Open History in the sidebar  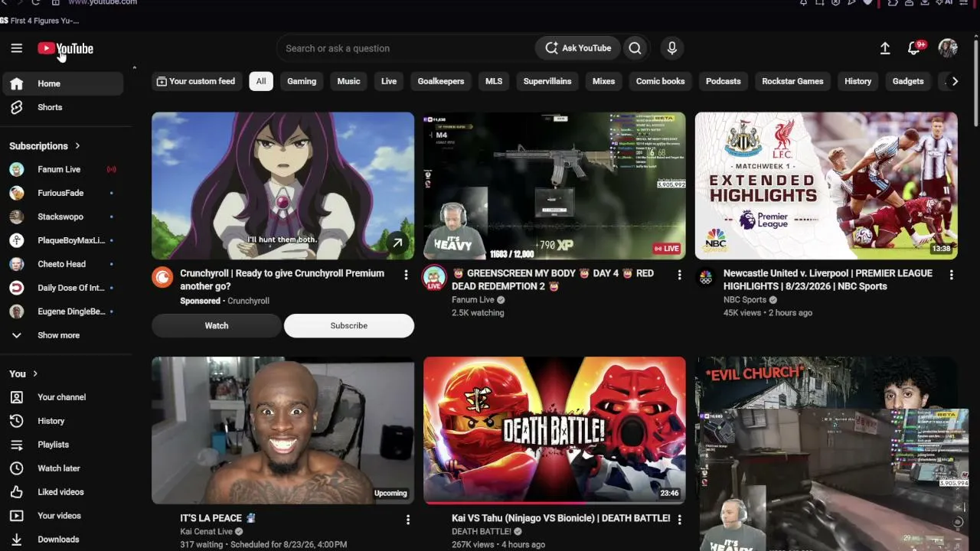click(x=63, y=421)
